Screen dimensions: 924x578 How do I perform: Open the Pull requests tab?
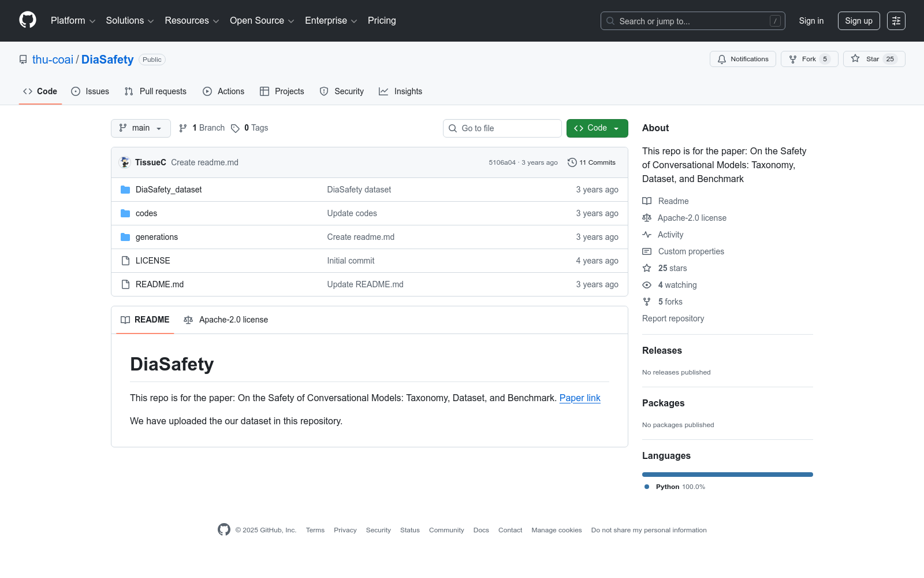pos(155,91)
